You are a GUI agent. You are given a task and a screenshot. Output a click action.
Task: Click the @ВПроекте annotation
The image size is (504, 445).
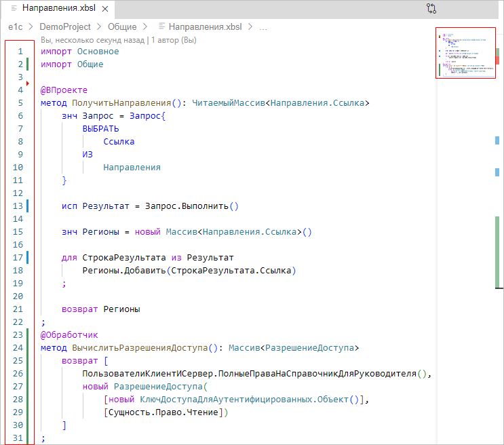pos(64,90)
